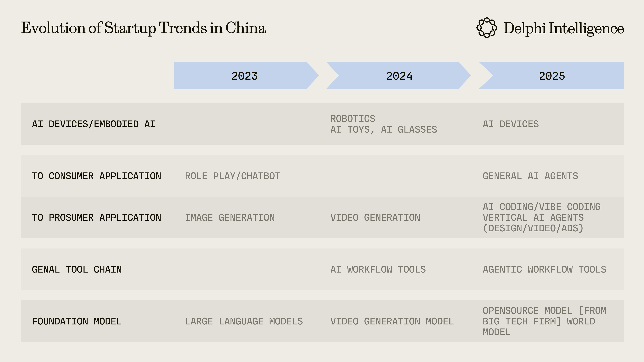This screenshot has height=362, width=644.
Task: Click the slide title Evolution of Startup Trends
Action: (x=144, y=28)
